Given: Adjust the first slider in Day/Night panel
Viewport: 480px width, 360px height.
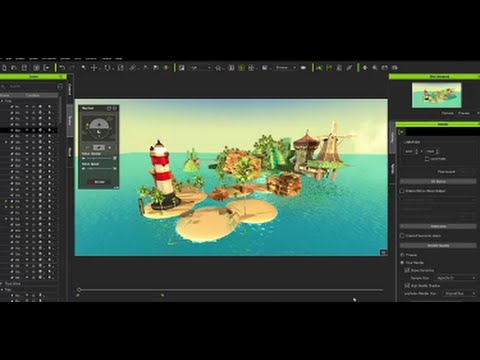Looking at the screenshot, I should pos(99,158).
